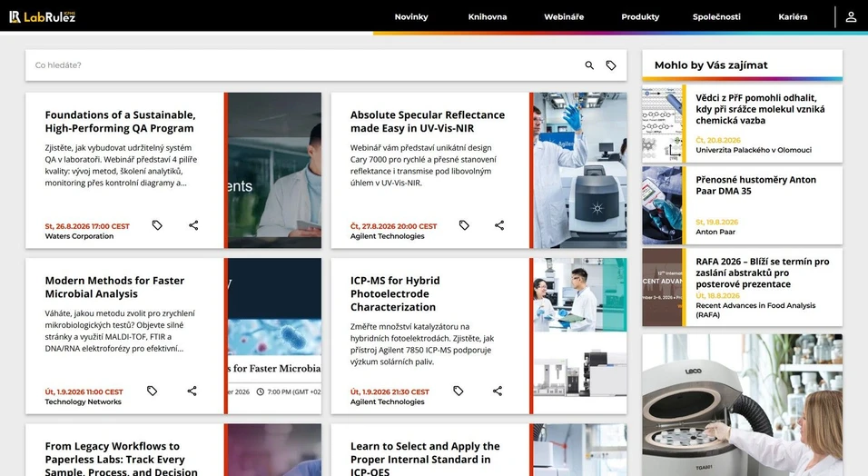Click the Sustainable QA webinar description text
The width and height of the screenshot is (868, 476).
pos(121,165)
